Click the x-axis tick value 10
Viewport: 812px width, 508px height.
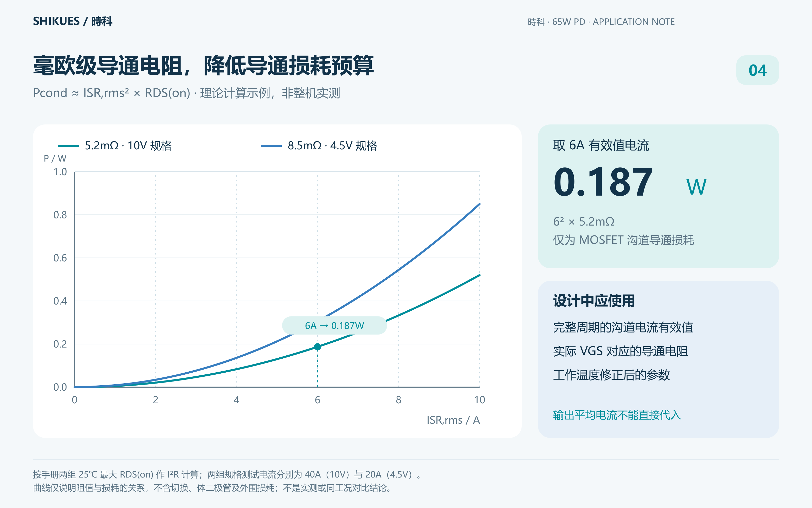click(480, 400)
